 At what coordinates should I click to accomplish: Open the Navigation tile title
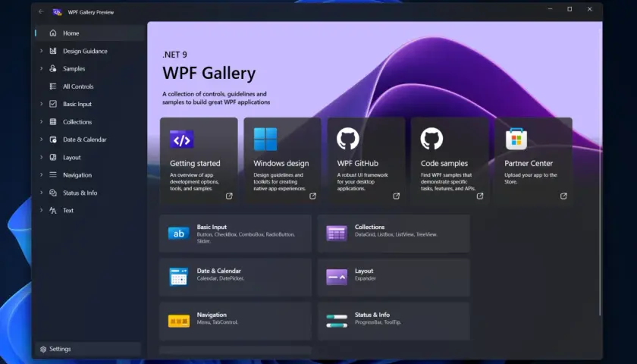pos(212,315)
